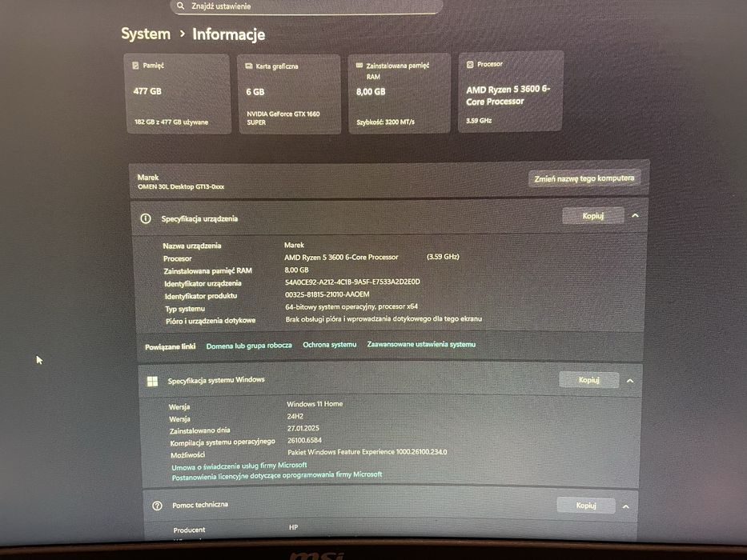747x560 pixels.
Task: Click the RAM memory icon
Action: point(359,66)
